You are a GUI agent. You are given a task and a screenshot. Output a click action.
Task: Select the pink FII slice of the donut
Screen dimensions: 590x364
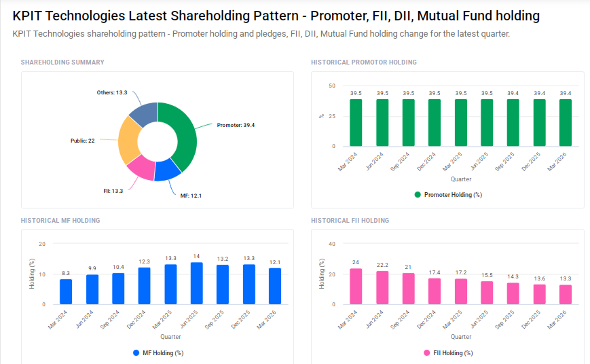point(143,167)
